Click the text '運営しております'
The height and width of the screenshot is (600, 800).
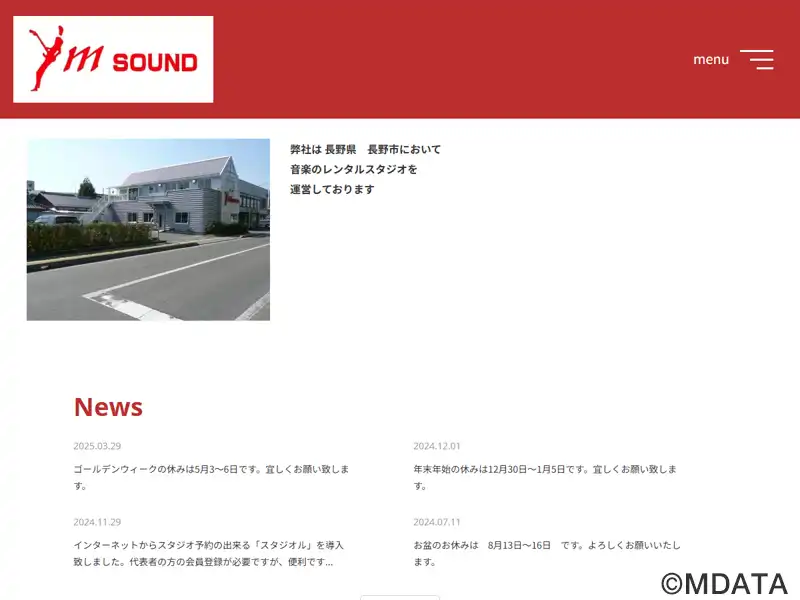(332, 189)
